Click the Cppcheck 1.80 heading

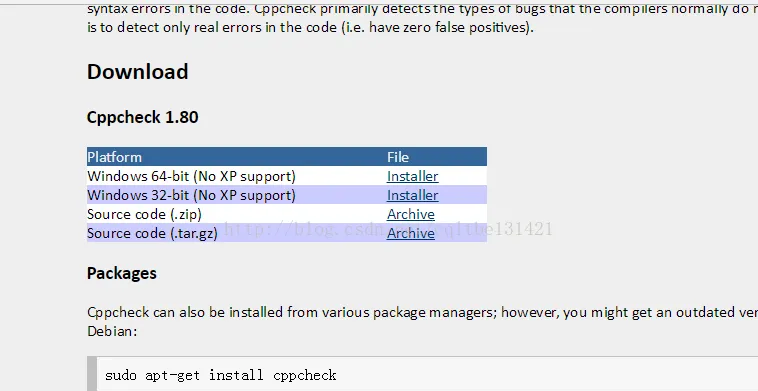click(143, 117)
